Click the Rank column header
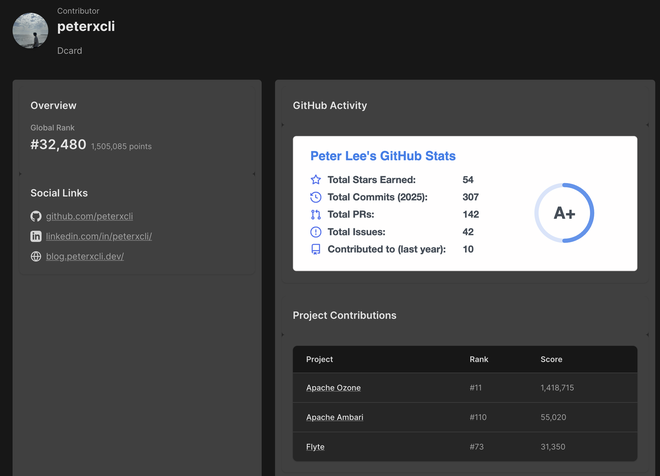This screenshot has width=660, height=476. [479, 359]
